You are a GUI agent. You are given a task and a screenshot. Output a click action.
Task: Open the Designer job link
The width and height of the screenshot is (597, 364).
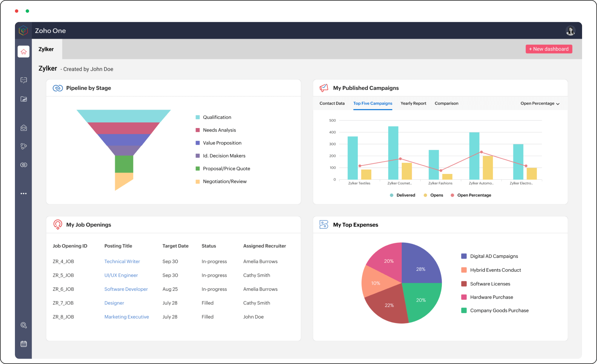tap(114, 303)
